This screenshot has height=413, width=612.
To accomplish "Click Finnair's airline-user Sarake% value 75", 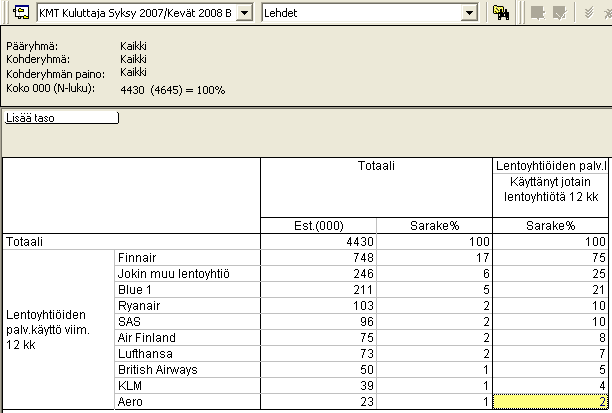I will (551, 258).
